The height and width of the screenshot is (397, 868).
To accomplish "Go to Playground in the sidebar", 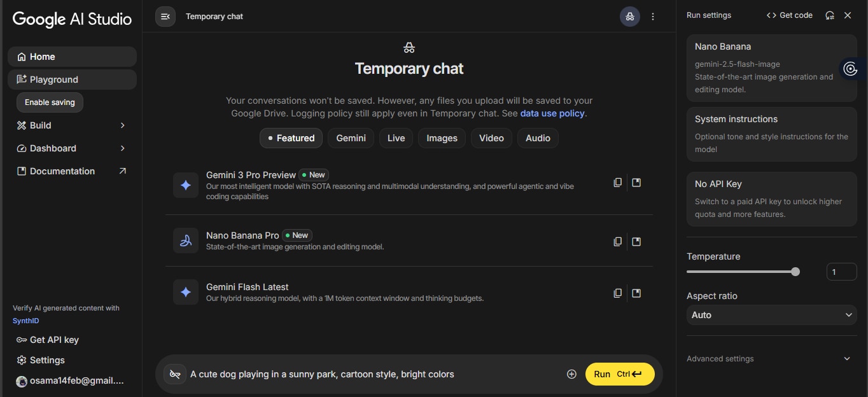I will pyautogui.click(x=54, y=80).
